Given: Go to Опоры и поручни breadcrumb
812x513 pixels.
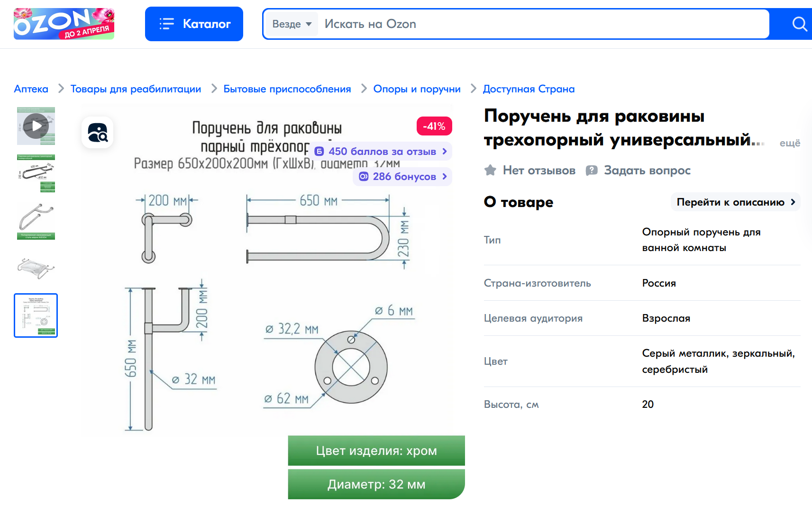Looking at the screenshot, I should click(417, 89).
